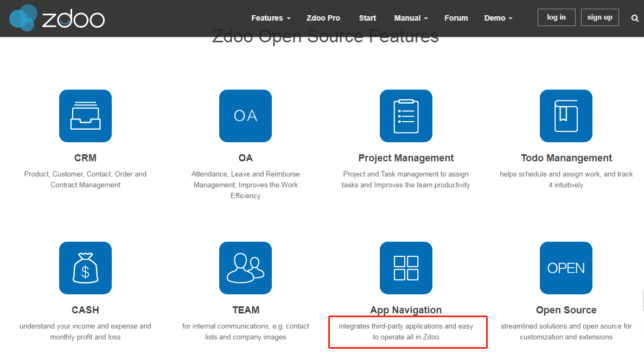Open the Todo Management book icon
Screen dimensions: 644x353
coord(566,116)
